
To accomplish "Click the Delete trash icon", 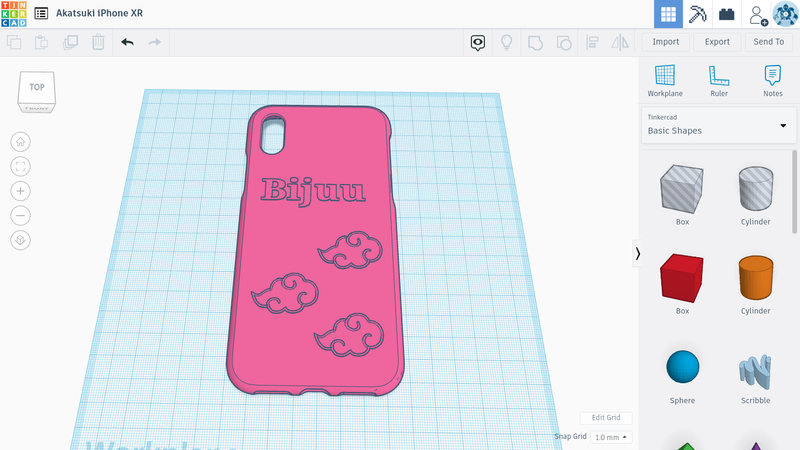I will click(98, 42).
